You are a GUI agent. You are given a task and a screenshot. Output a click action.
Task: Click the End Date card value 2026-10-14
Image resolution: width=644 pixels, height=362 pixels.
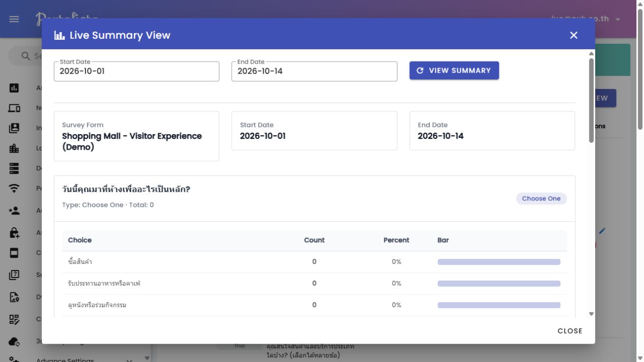[441, 136]
